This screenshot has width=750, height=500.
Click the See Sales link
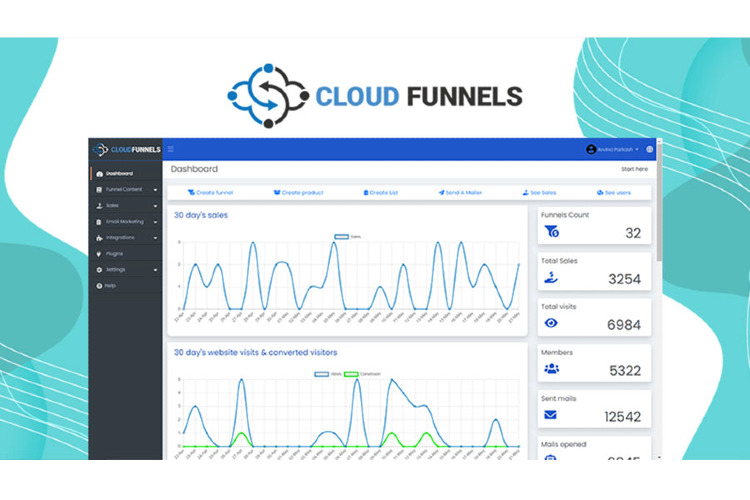click(539, 192)
